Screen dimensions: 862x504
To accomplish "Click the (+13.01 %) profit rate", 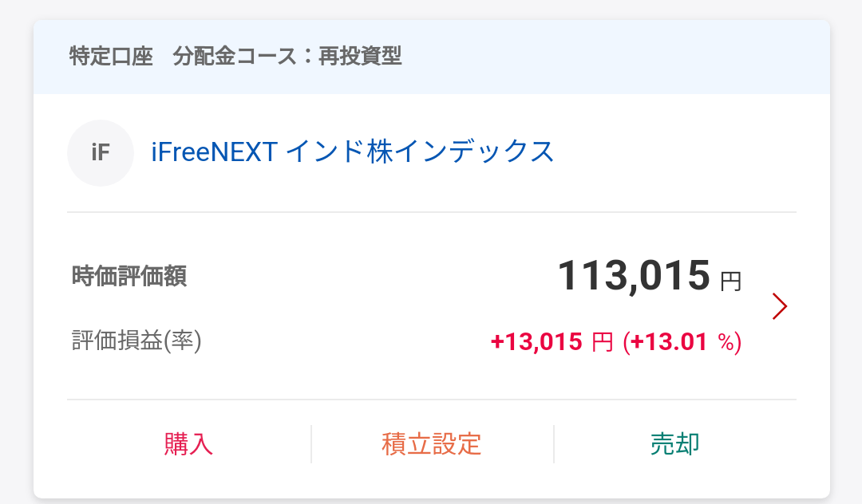I will point(682,341).
